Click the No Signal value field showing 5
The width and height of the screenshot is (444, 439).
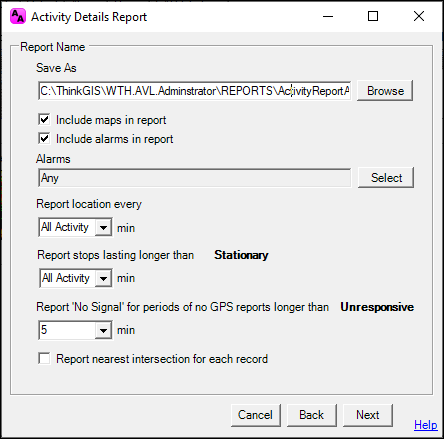coord(67,330)
